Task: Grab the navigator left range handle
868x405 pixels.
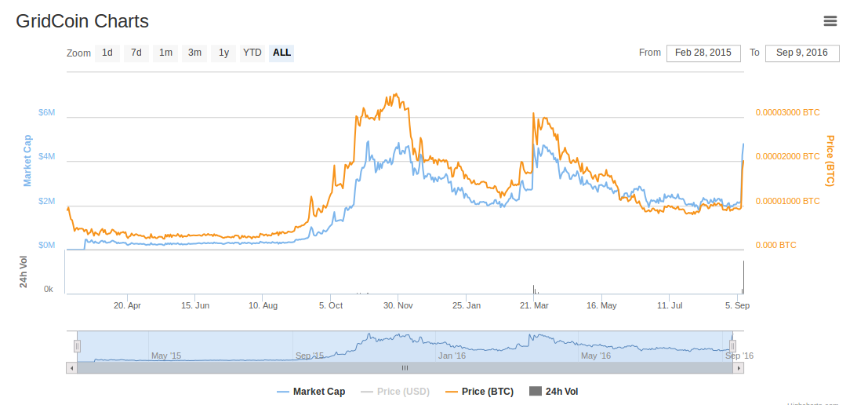Action: [77, 346]
